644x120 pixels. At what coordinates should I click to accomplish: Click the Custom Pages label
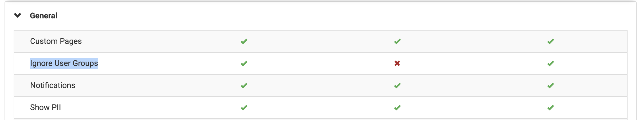click(x=56, y=41)
